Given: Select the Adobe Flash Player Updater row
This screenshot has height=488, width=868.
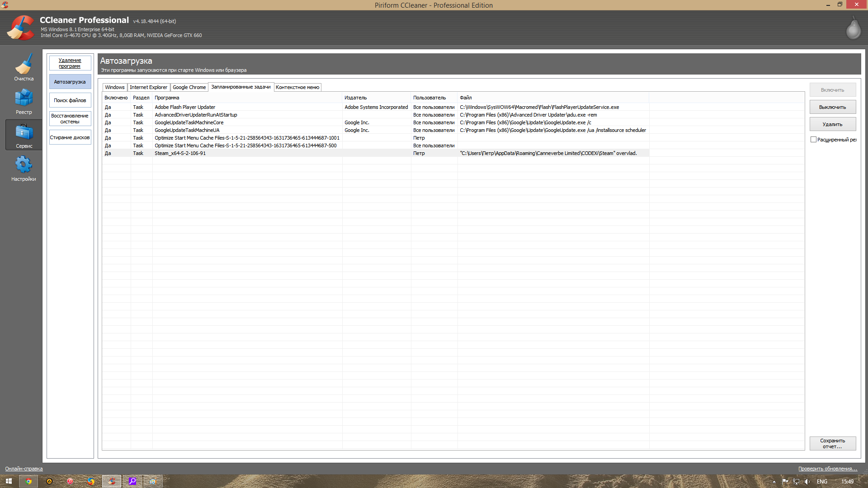Looking at the screenshot, I should pyautogui.click(x=185, y=107).
